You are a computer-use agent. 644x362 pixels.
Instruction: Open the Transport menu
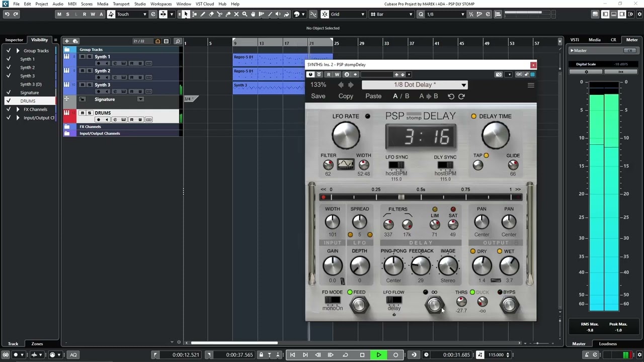121,4
